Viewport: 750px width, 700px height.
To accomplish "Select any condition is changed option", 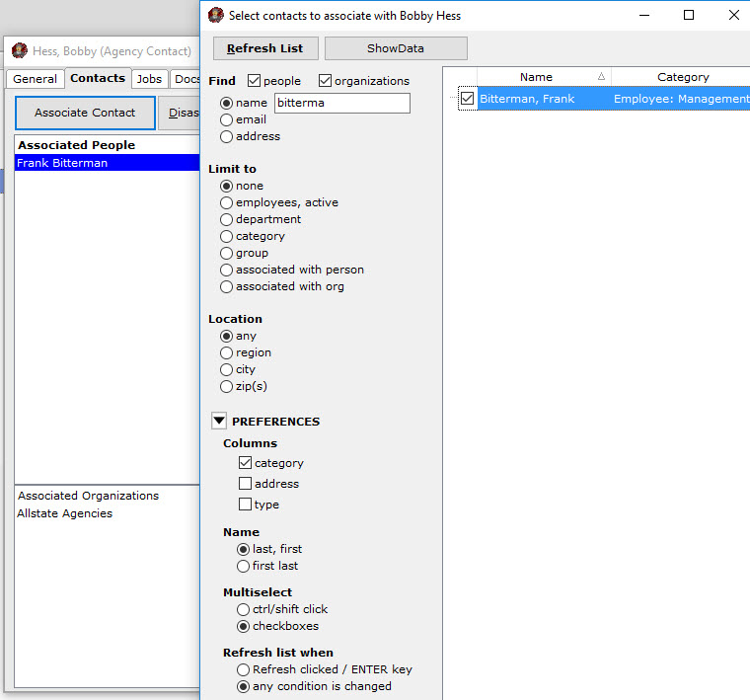I will point(243,686).
